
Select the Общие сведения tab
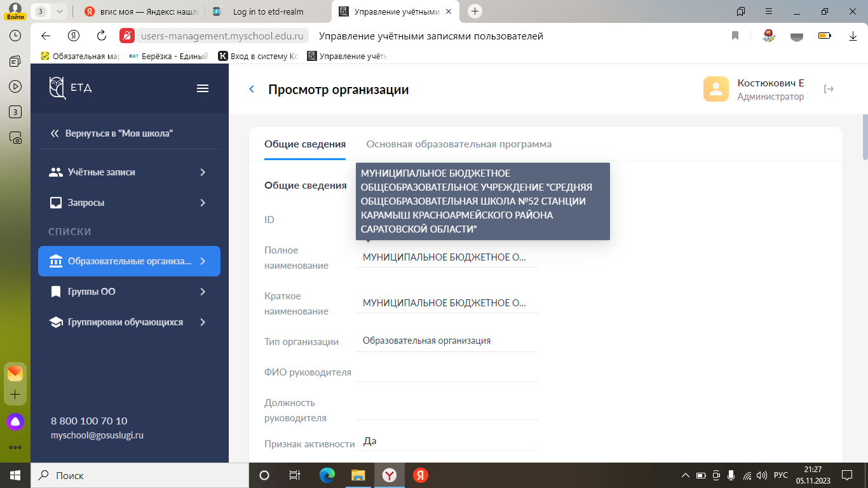click(305, 144)
